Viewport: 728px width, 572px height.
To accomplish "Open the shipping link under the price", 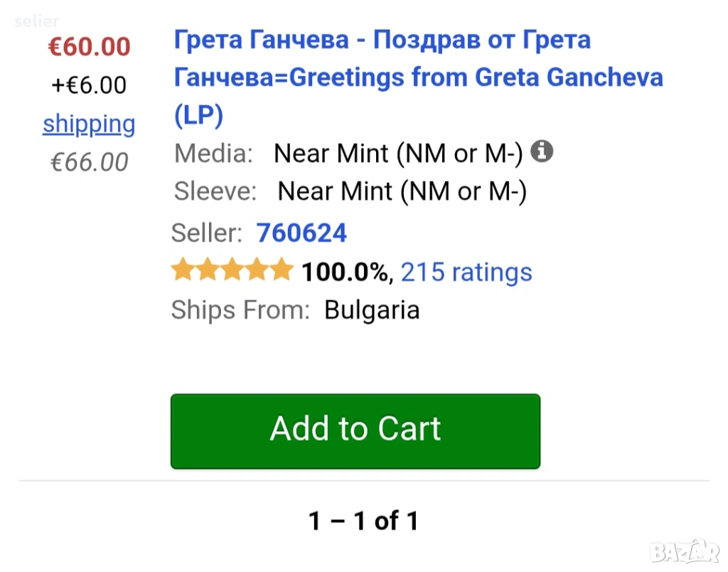I will [x=89, y=124].
